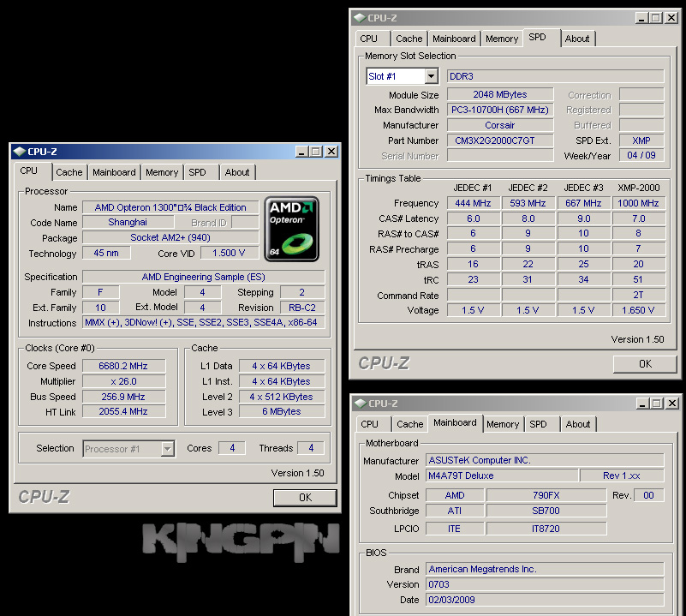
Task: Click the PC3-10700H (667 MHz) bandwidth value
Action: pos(500,110)
